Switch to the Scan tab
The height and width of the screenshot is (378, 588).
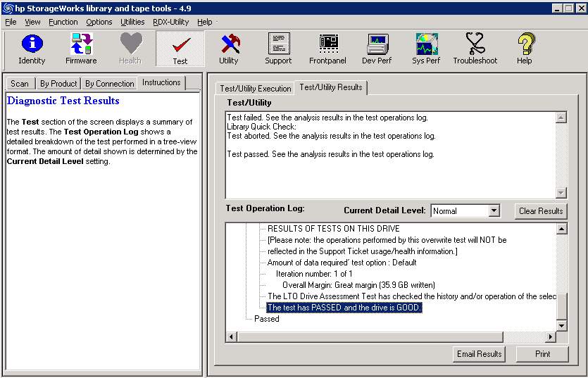click(x=20, y=84)
